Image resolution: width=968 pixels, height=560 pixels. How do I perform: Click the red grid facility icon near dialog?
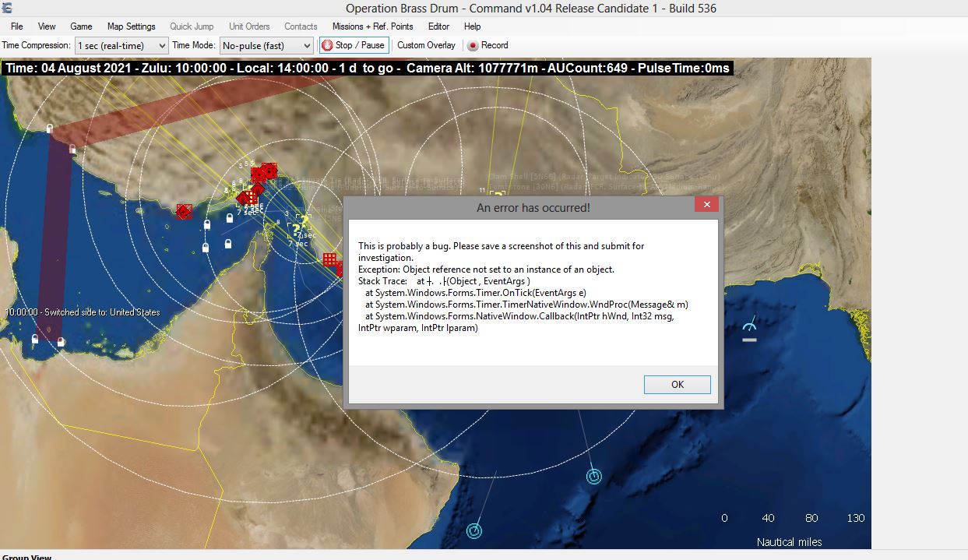click(x=330, y=259)
